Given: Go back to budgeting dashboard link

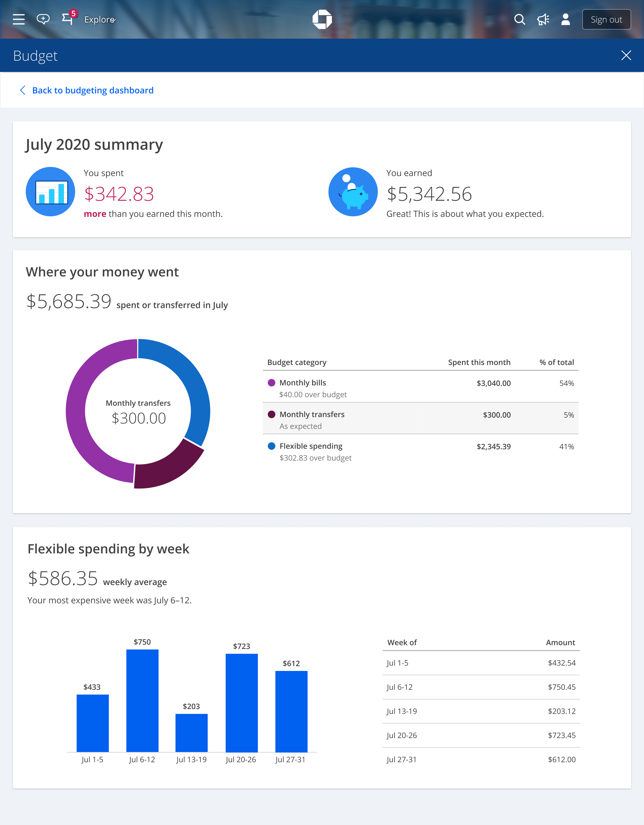Looking at the screenshot, I should (x=93, y=90).
